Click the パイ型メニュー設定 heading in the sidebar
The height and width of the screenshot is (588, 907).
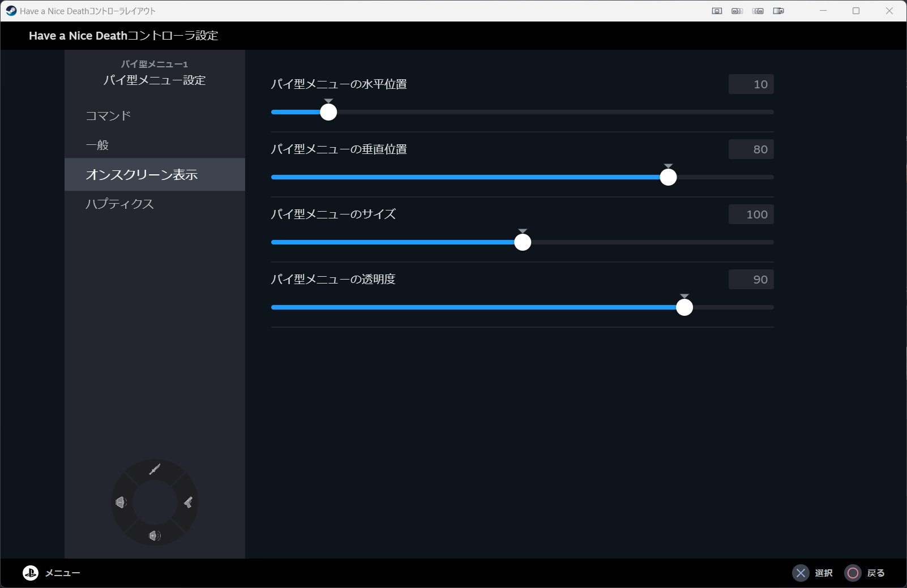coord(155,80)
